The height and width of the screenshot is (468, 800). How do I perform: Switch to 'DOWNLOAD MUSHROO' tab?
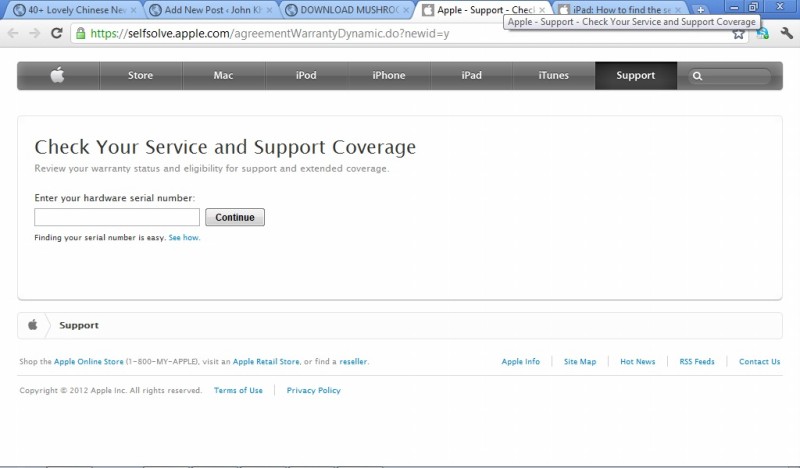click(348, 10)
